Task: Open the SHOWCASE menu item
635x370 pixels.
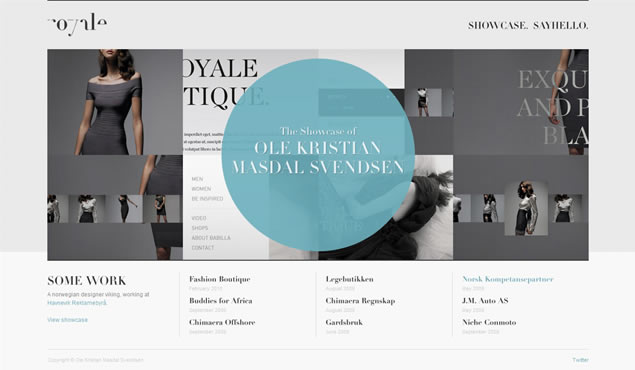Action: click(498, 26)
